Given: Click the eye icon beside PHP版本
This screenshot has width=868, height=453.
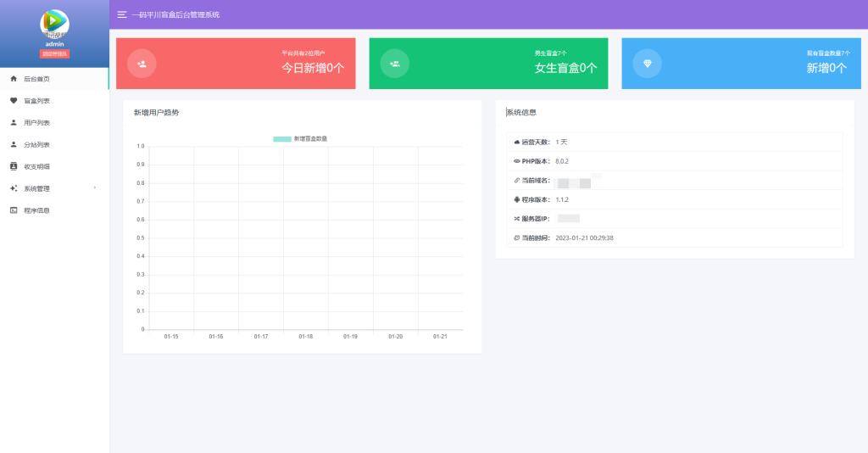Looking at the screenshot, I should pos(517,161).
